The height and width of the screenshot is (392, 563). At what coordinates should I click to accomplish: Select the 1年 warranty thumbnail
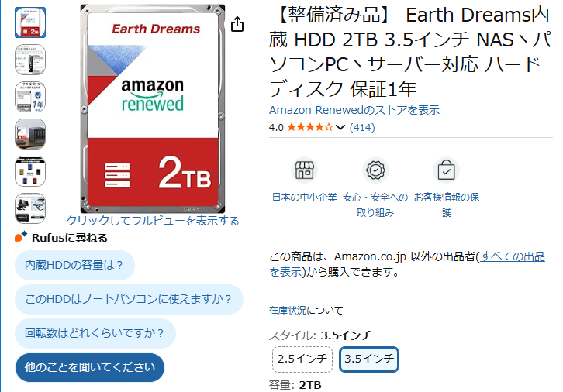[30, 97]
